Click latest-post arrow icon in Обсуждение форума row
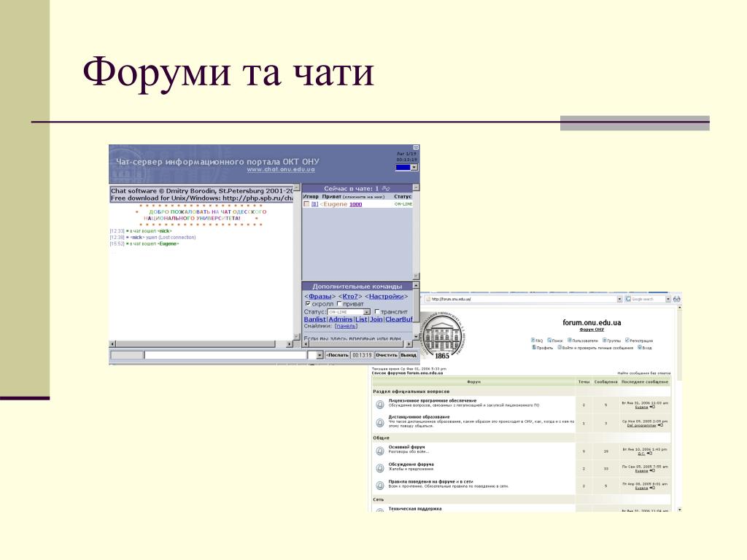Image resolution: width=747 pixels, height=560 pixels. (652, 471)
